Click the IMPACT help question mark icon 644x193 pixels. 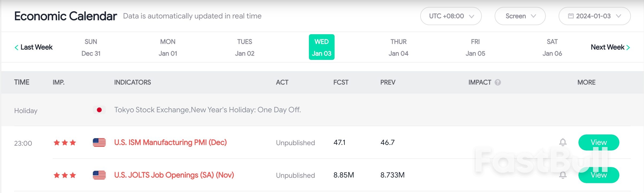tap(498, 82)
